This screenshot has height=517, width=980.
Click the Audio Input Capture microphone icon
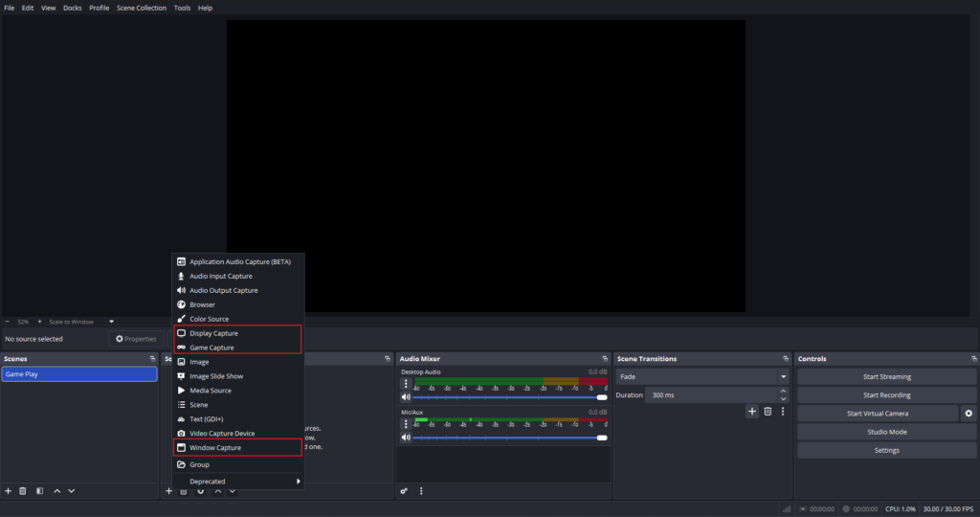pyautogui.click(x=181, y=277)
